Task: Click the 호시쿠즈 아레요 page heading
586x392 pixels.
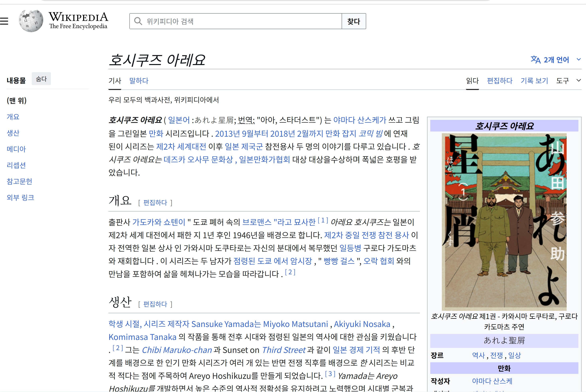Action: (157, 60)
